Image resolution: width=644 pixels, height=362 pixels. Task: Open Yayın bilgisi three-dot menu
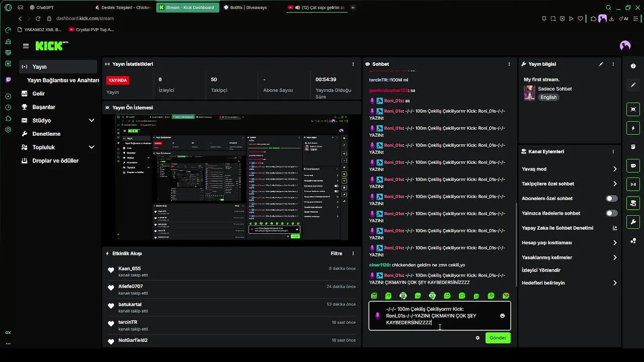[613, 64]
